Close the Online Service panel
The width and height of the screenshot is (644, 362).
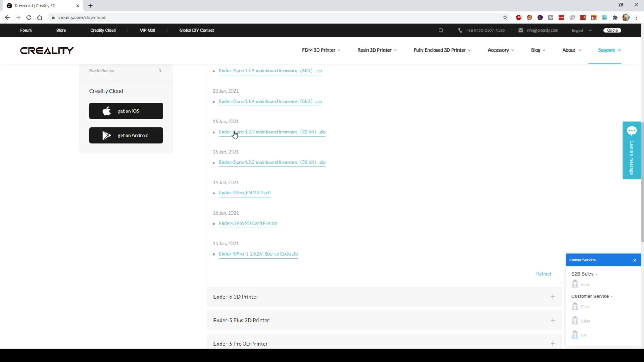tap(634, 260)
